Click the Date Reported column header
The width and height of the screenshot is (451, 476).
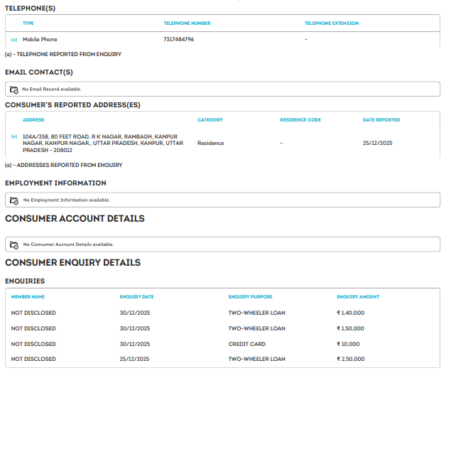pyautogui.click(x=381, y=120)
